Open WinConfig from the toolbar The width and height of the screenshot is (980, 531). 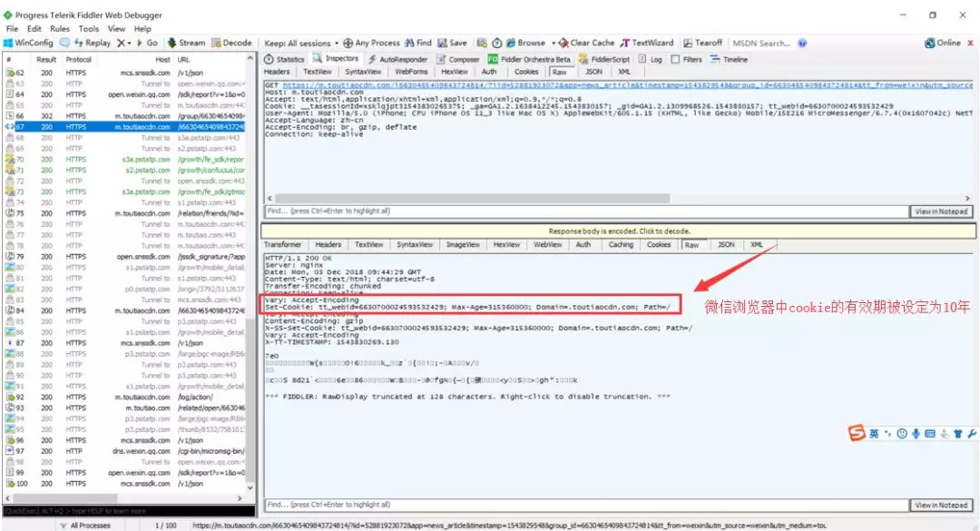(28, 43)
